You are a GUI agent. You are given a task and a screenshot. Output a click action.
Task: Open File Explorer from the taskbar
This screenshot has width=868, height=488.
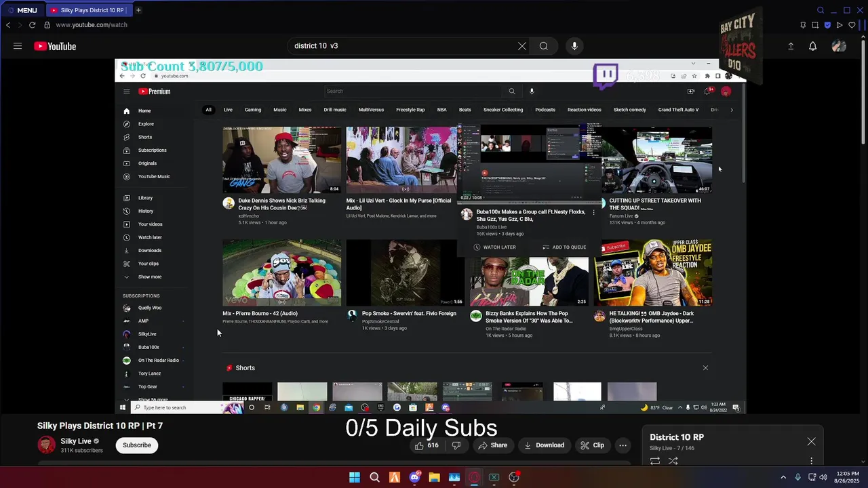click(x=434, y=477)
